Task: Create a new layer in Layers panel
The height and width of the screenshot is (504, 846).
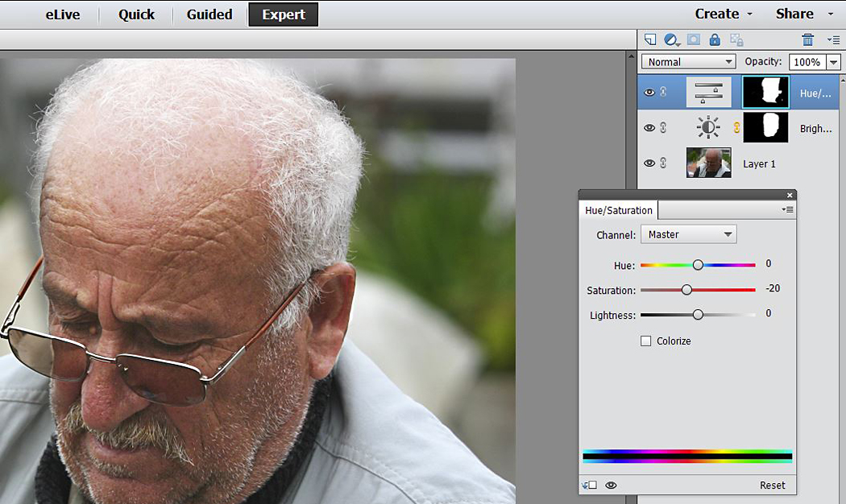Action: tap(650, 39)
